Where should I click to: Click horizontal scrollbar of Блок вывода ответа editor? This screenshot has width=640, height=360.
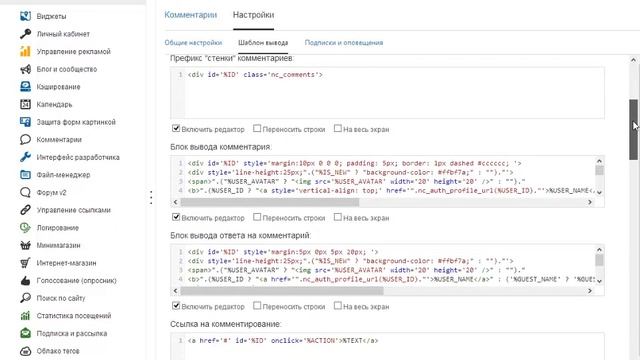coord(282,291)
